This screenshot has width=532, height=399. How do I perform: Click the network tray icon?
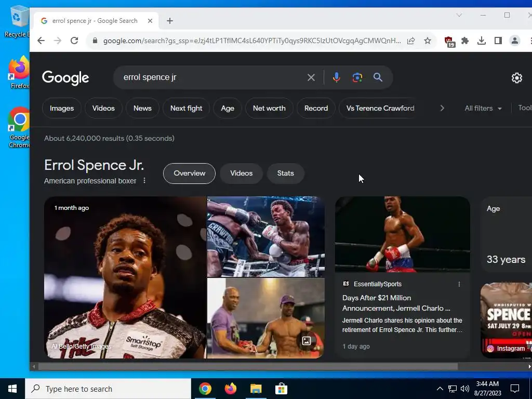click(453, 389)
